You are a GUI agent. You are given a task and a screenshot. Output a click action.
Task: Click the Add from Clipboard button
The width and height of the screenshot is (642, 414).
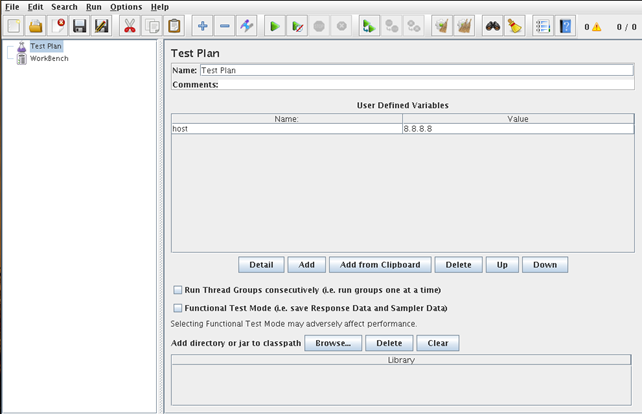coord(380,265)
